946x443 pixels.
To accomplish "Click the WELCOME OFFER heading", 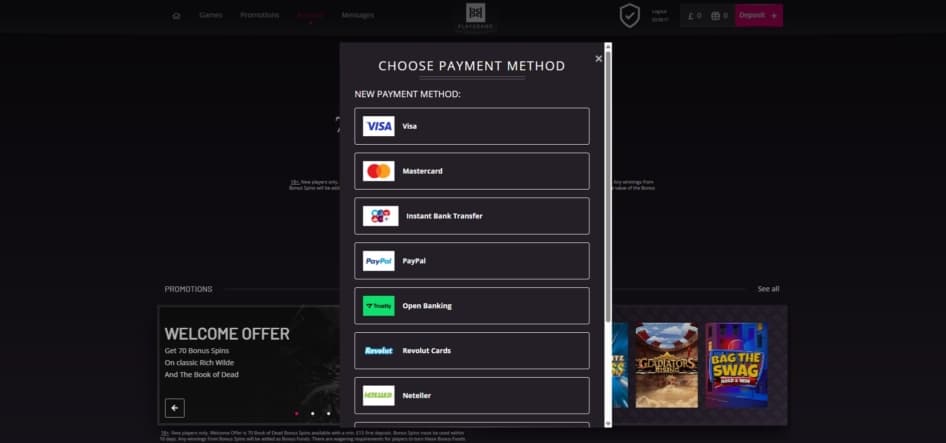I will coord(227,334).
